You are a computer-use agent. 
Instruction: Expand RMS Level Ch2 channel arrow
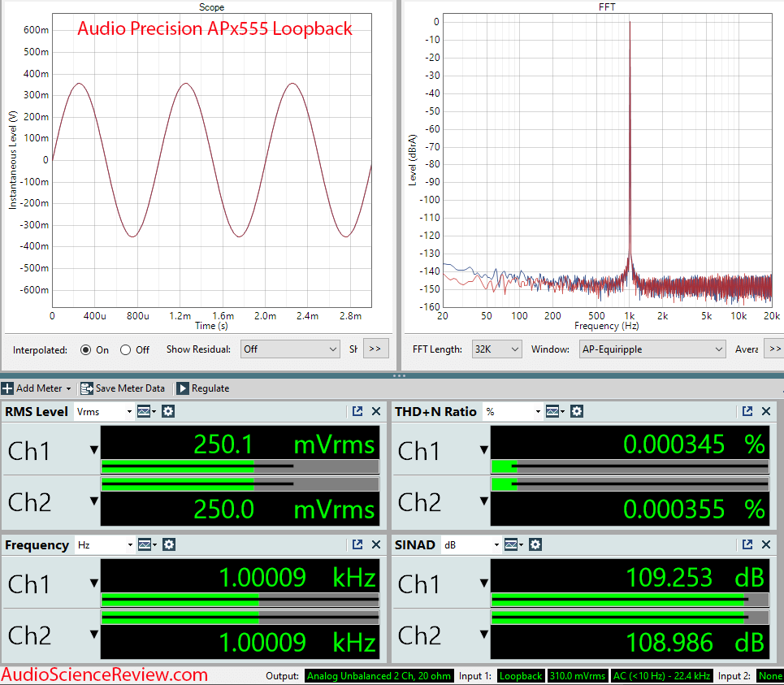pyautogui.click(x=94, y=501)
